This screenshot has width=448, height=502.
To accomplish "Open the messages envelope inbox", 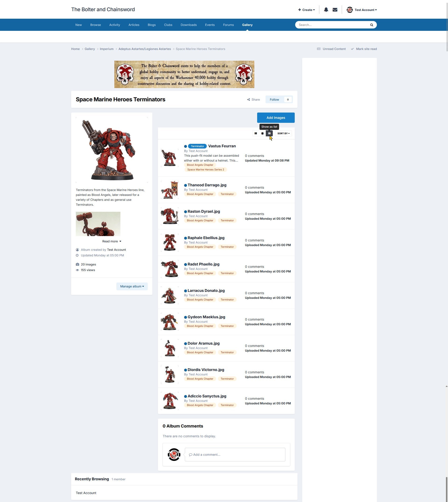I will pyautogui.click(x=335, y=10).
